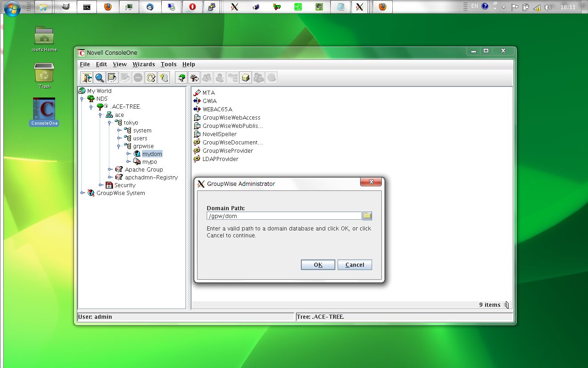
Task: Click the Exit door toolbar icon
Action: (86, 78)
